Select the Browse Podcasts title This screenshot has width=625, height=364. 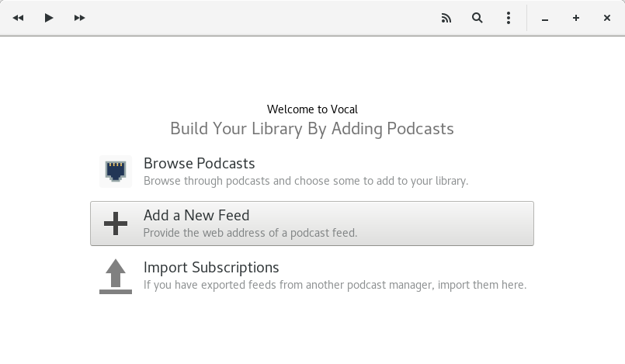point(199,164)
